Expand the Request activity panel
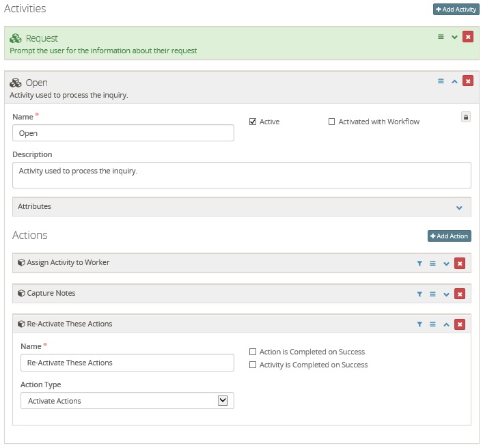Screen dimensions: 483x448 (454, 37)
